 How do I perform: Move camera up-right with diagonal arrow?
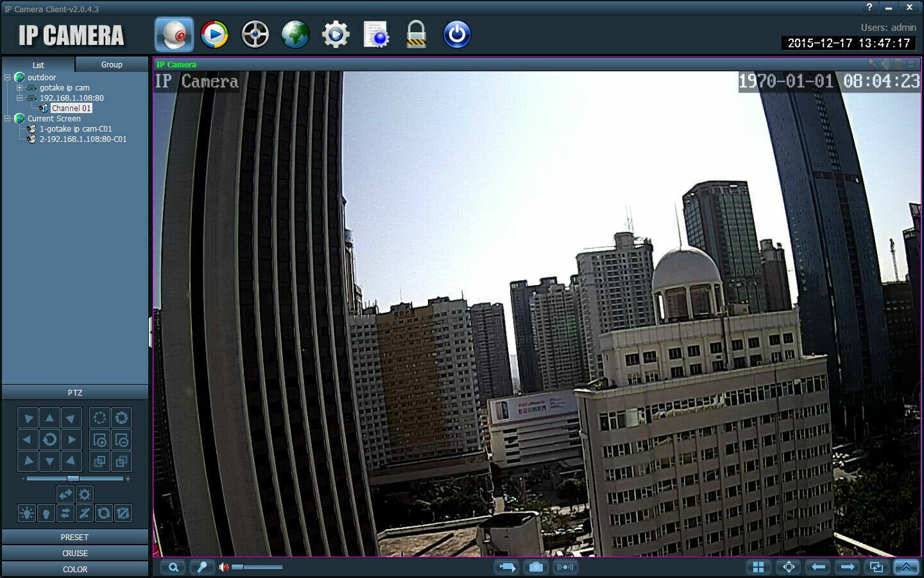(71, 418)
